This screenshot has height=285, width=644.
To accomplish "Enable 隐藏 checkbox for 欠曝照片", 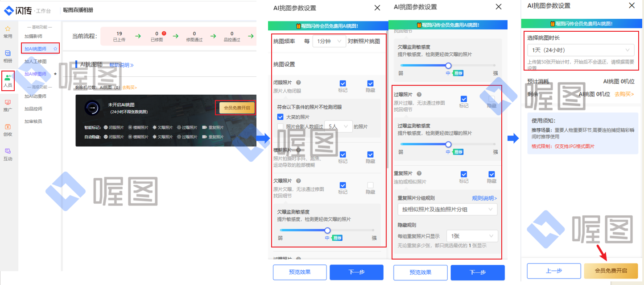I will tap(370, 185).
